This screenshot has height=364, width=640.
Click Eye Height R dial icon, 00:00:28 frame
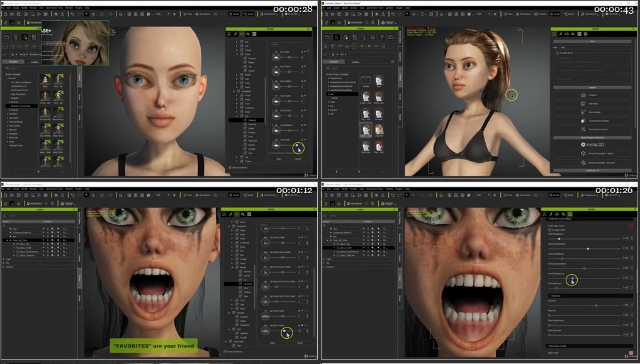(276, 130)
